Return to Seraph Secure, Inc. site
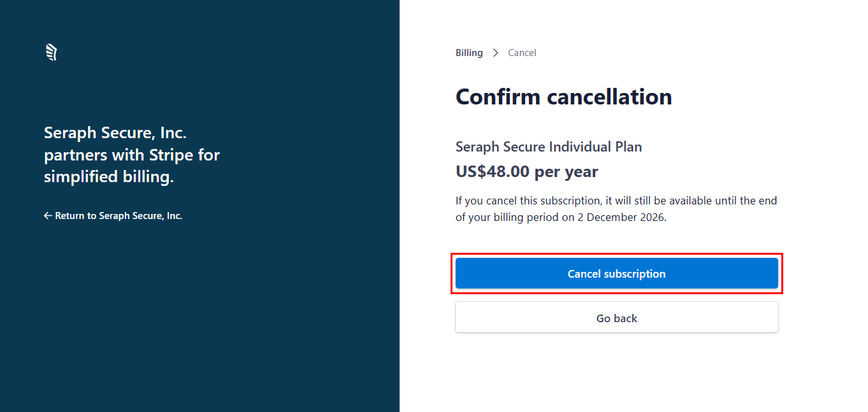This screenshot has width=868, height=412. [119, 216]
